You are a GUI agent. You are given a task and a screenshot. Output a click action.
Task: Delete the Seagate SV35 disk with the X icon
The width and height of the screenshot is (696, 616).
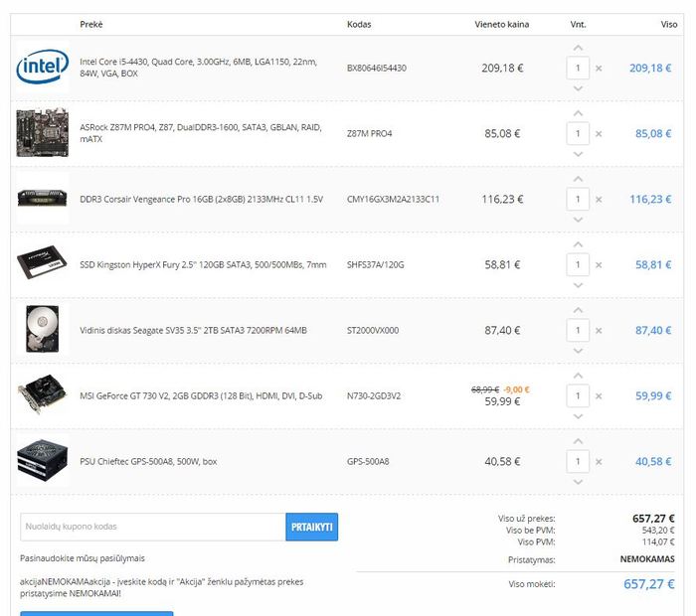click(x=599, y=331)
